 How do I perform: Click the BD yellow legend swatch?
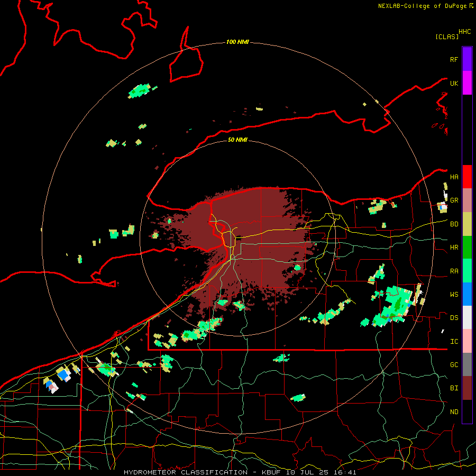[467, 224]
